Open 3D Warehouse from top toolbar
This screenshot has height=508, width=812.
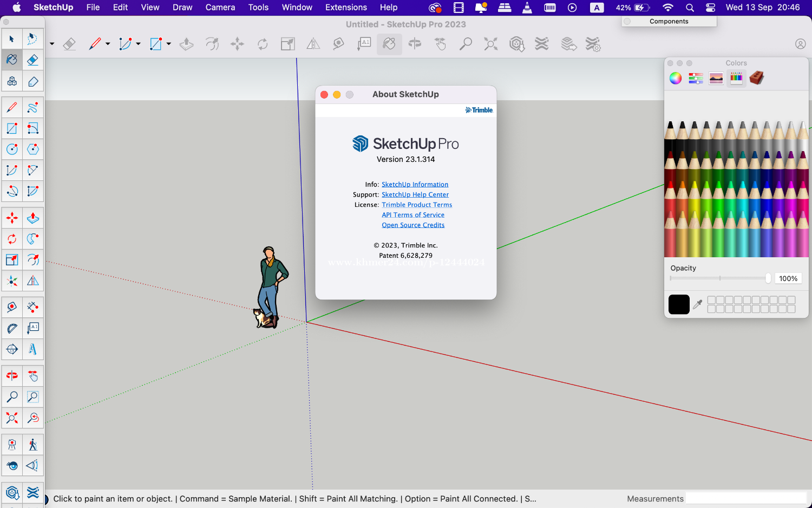pos(517,44)
